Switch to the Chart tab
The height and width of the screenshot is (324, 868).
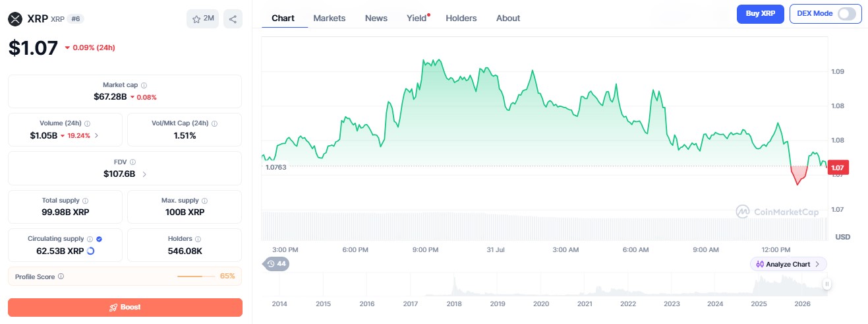[x=283, y=18]
